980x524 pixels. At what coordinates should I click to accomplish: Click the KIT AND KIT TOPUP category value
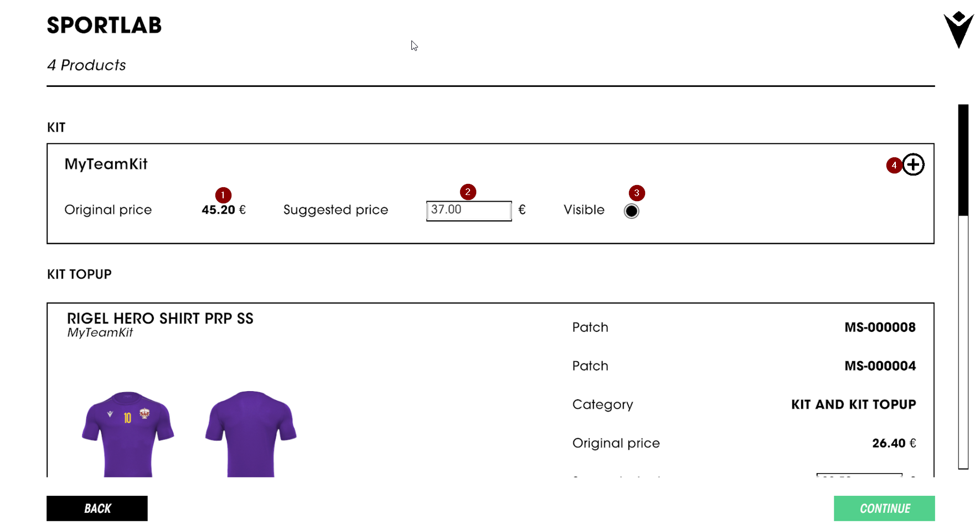click(853, 405)
